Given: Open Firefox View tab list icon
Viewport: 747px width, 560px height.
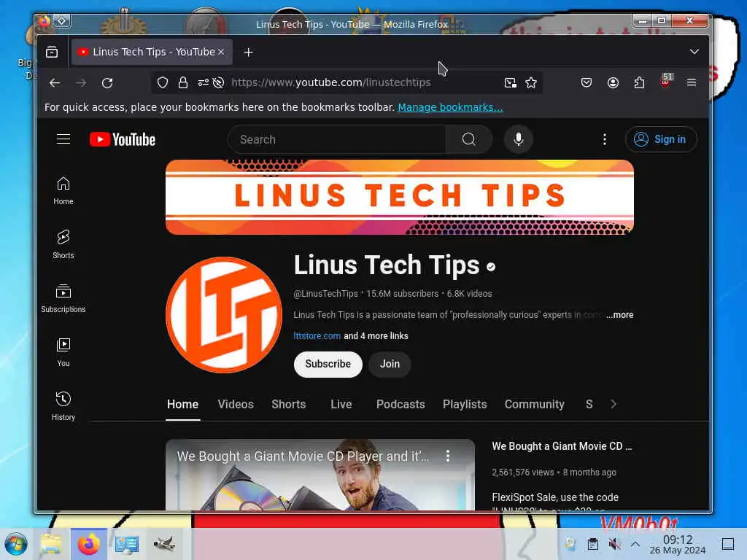Looking at the screenshot, I should pos(52,52).
